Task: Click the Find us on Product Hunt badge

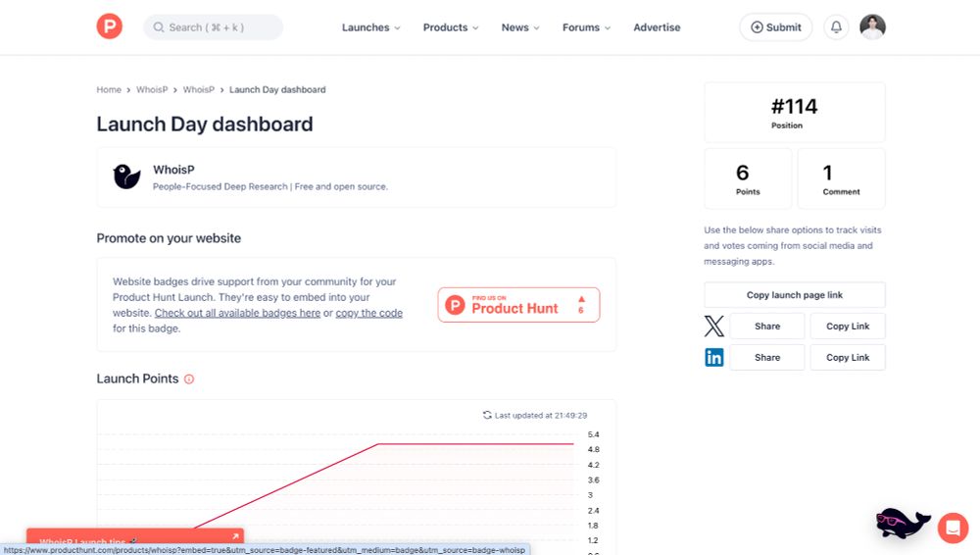Action: click(518, 305)
